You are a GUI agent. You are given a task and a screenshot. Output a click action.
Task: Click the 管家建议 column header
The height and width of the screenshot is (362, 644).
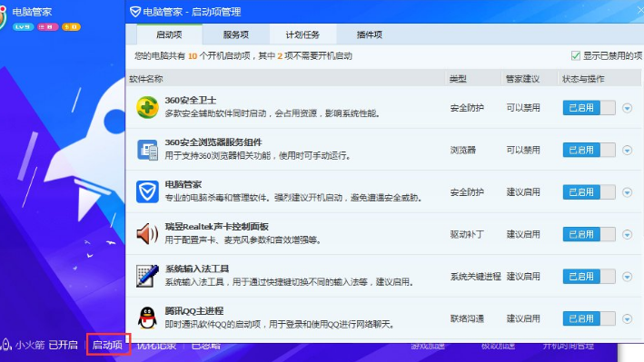[522, 79]
